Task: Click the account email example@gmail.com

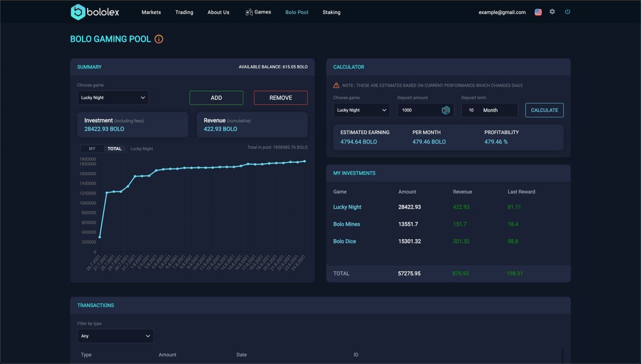Action: coord(502,12)
